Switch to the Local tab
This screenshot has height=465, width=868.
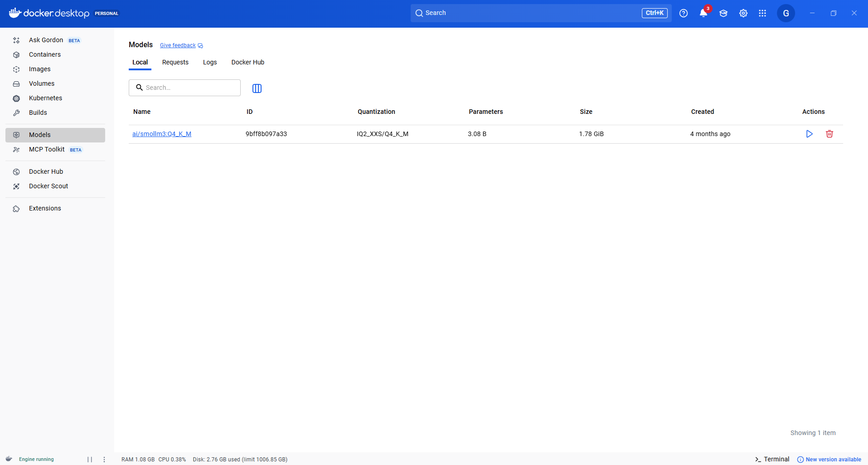click(x=140, y=62)
